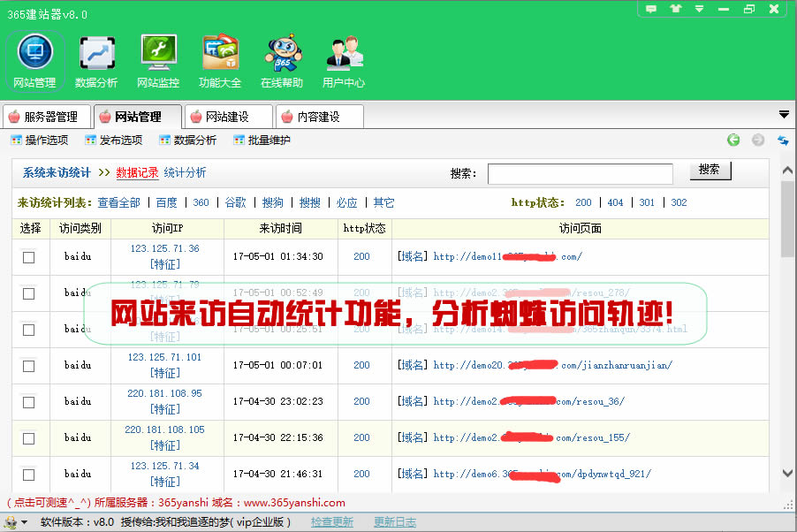Screen dimensions: 797x532
Task: Open the 在线帮助 mascot icon
Action: tap(282, 54)
